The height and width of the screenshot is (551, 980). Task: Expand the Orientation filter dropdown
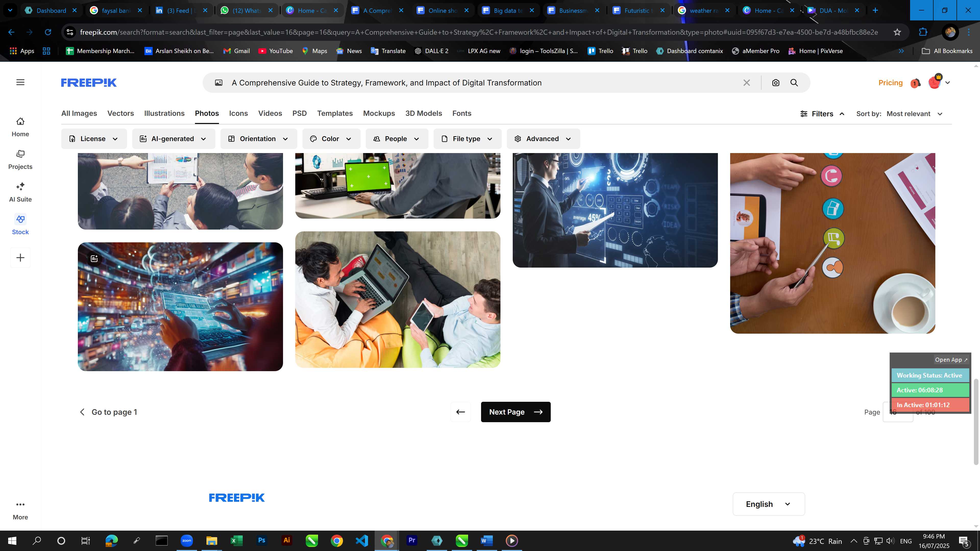(x=259, y=139)
